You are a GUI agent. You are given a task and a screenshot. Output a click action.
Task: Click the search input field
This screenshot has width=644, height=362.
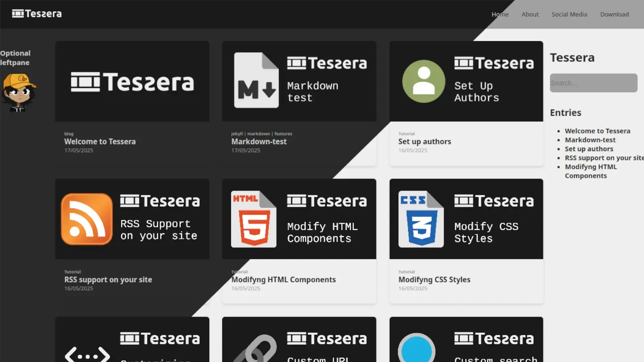pyautogui.click(x=593, y=83)
